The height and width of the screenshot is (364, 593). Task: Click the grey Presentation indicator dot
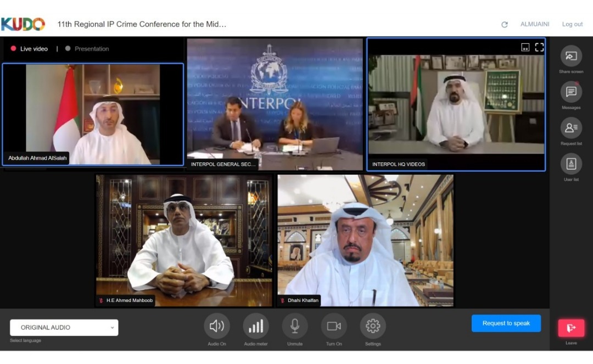pos(68,48)
